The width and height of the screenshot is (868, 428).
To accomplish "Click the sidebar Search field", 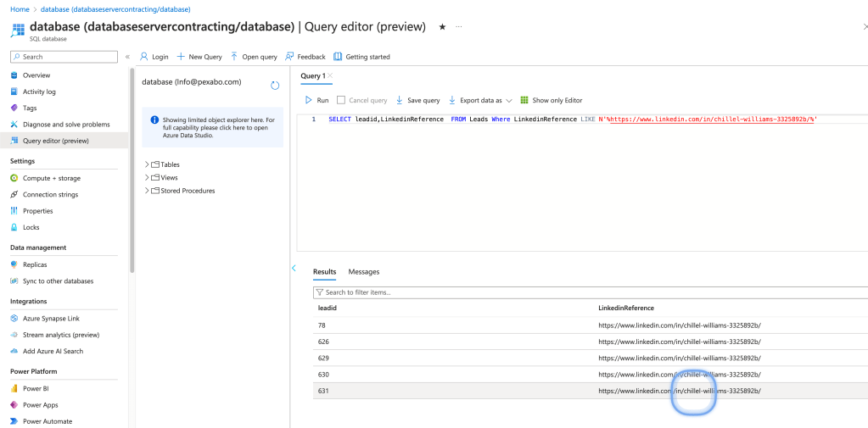I will 64,57.
